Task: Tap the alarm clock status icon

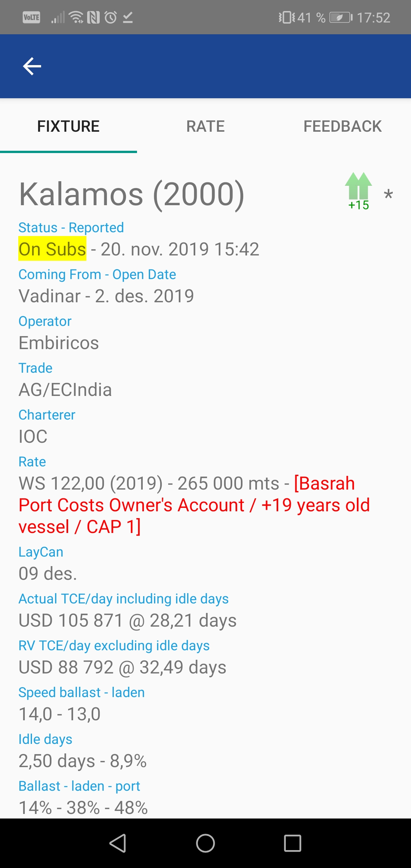Action: [x=111, y=18]
